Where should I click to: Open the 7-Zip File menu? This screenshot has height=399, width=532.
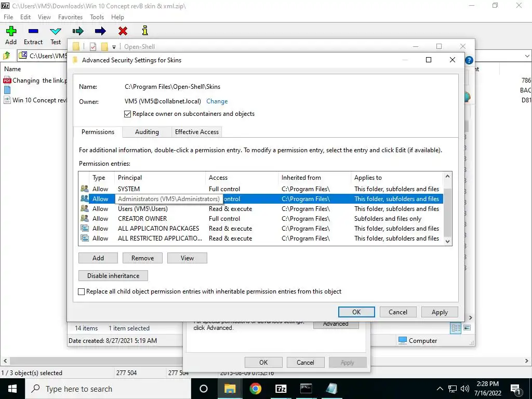(x=8, y=17)
